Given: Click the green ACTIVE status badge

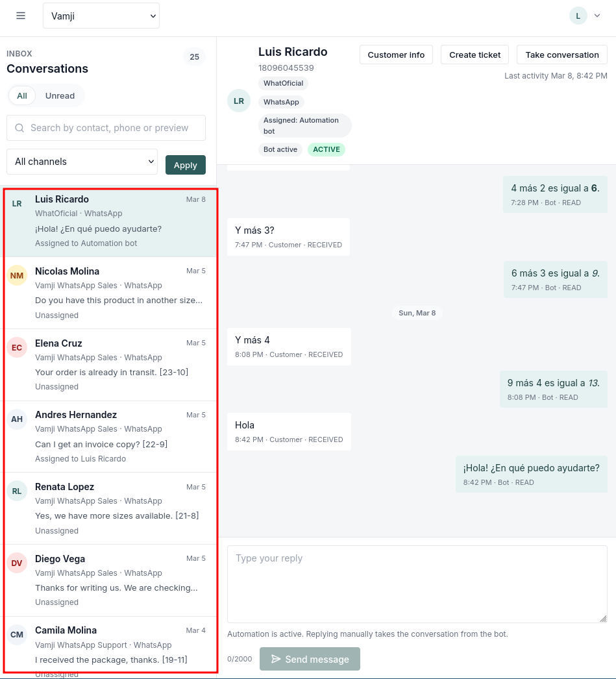Looking at the screenshot, I should 326,149.
